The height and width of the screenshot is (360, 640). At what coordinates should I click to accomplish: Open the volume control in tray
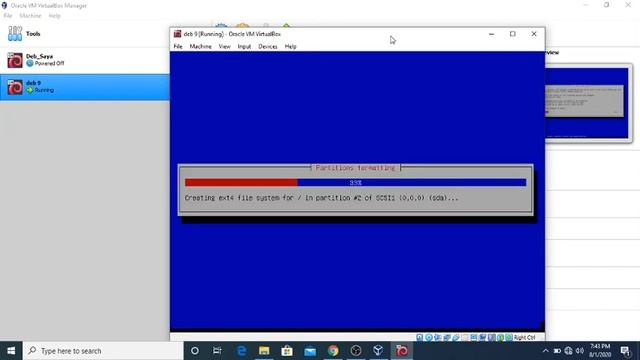pyautogui.click(x=580, y=351)
